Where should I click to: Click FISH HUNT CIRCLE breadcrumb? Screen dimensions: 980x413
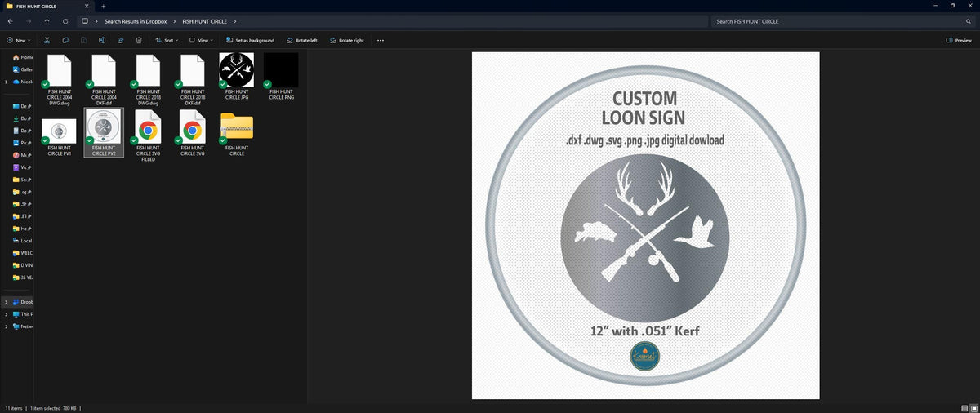pos(204,21)
